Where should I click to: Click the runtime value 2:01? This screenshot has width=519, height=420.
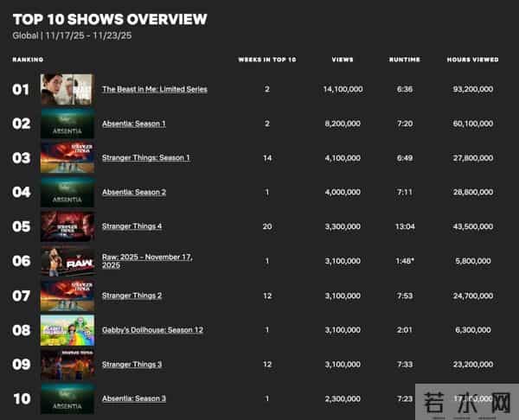405,330
